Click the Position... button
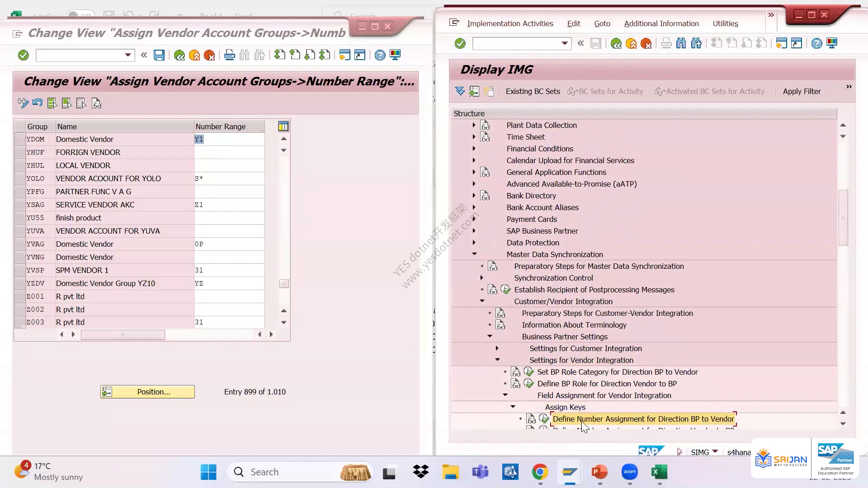The image size is (868, 488). coord(147,392)
